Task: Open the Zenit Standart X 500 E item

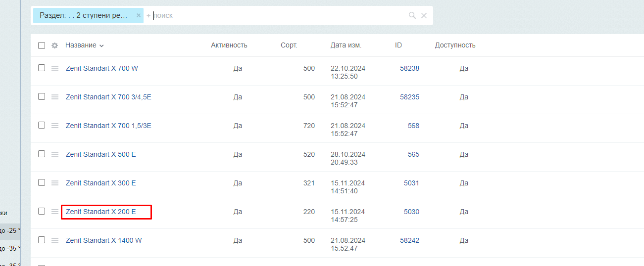Action: pyautogui.click(x=101, y=154)
